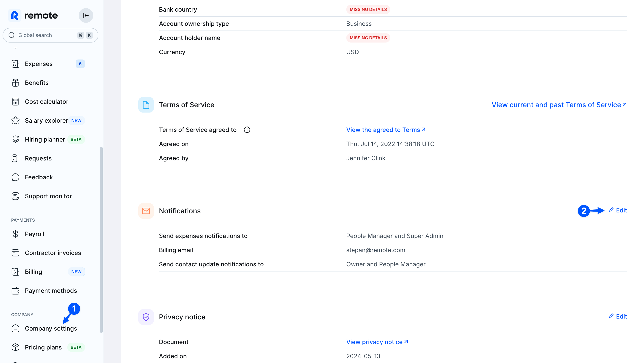Screen dimensions: 644x363
Task: Click the Cost calculator icon
Action: click(15, 102)
